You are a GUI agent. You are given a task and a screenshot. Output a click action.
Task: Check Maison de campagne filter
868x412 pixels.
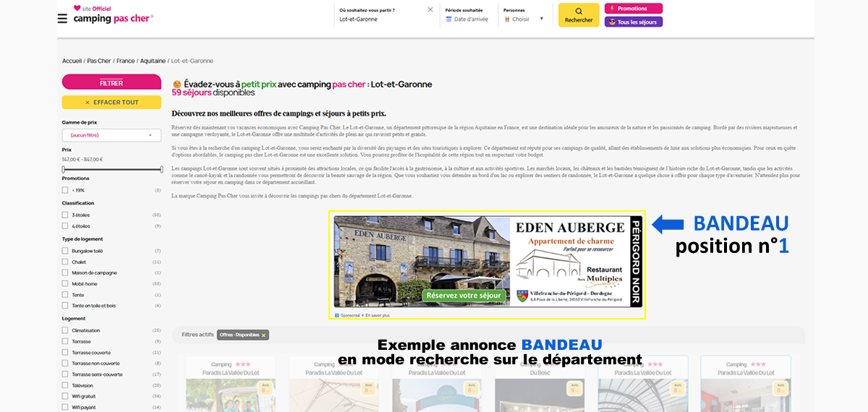click(x=65, y=272)
